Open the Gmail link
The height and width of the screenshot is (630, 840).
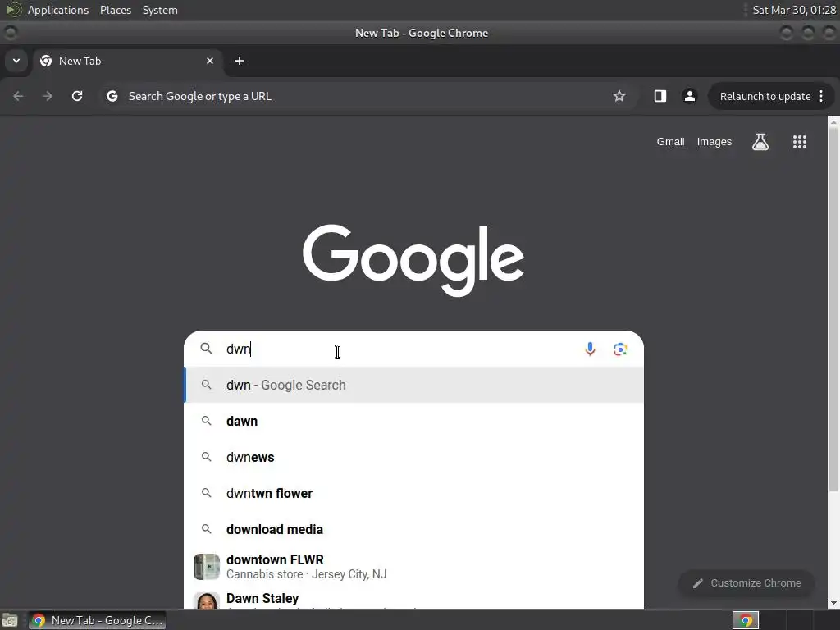pos(671,142)
